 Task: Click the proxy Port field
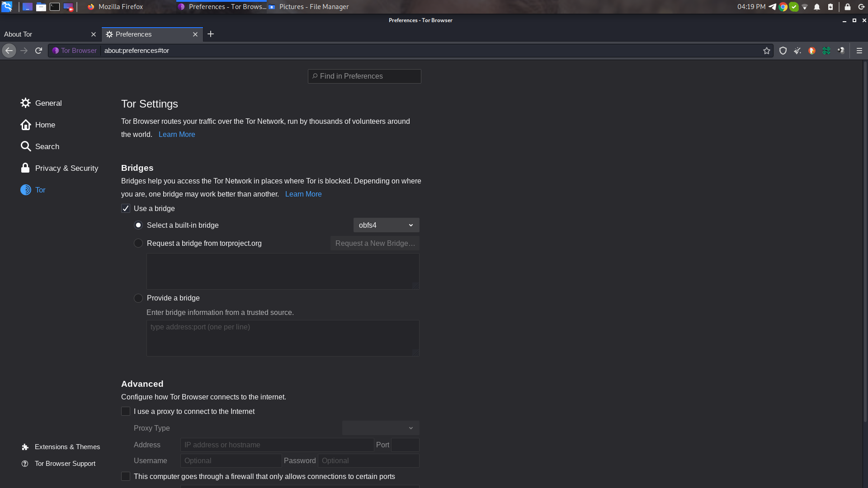(x=405, y=445)
